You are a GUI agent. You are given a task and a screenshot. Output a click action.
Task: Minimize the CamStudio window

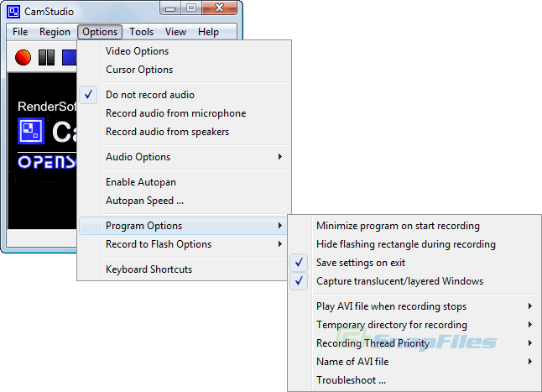[170, 8]
